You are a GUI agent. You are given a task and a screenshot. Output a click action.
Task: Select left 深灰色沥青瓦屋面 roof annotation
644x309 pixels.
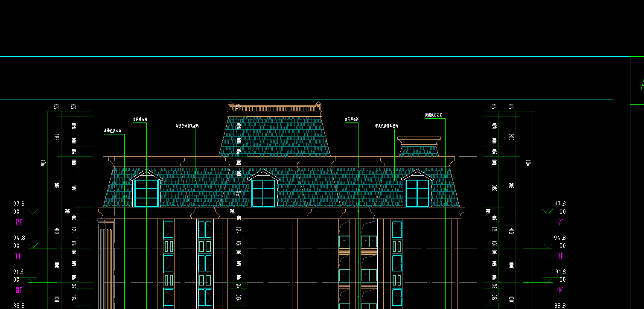(187, 126)
